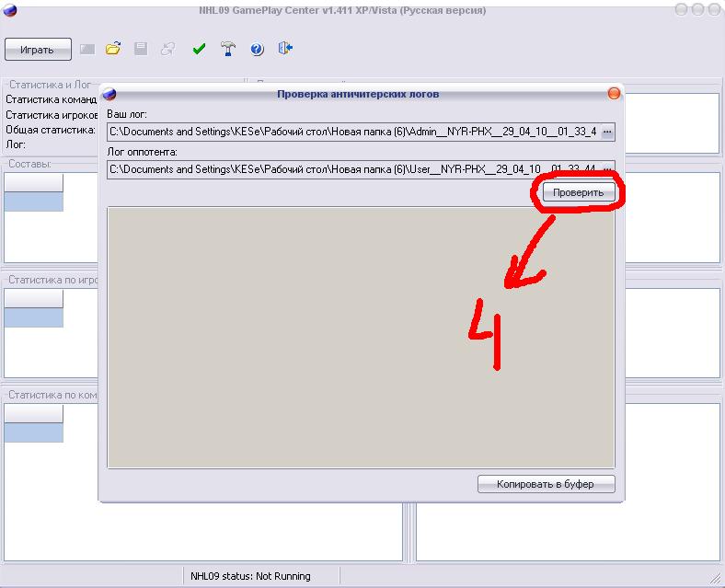This screenshot has width=725, height=588.
Task: Click the column header under Статистика по командам
Action: 34,414
